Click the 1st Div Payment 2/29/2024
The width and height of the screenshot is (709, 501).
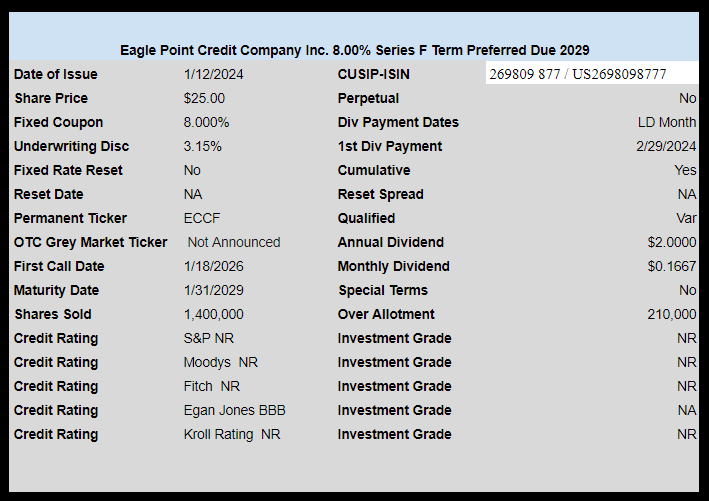pyautogui.click(x=666, y=146)
